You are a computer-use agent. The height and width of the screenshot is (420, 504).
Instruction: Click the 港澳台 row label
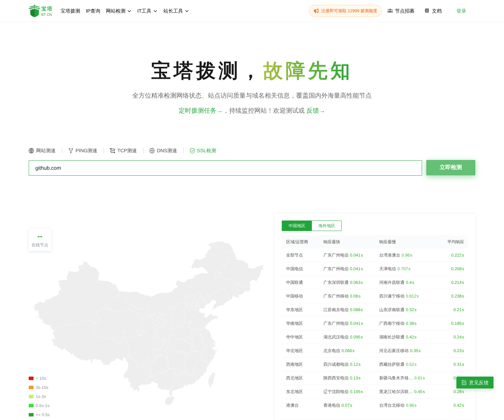pyautogui.click(x=292, y=405)
